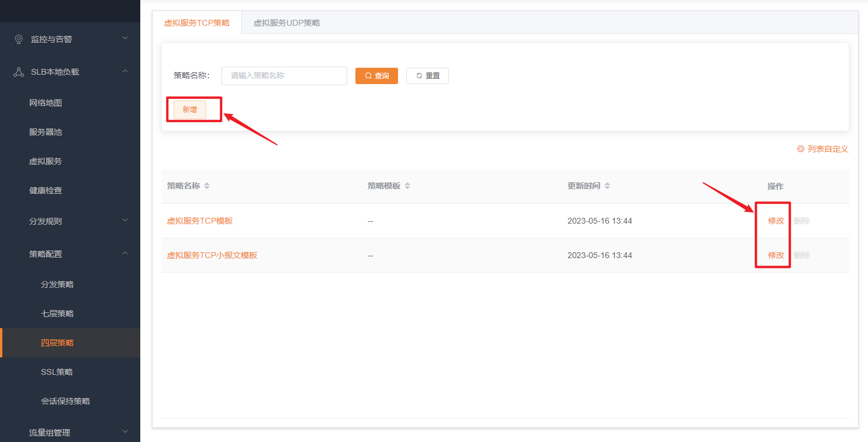Click the 列表自定义 gear icon
868x442 pixels.
(800, 149)
